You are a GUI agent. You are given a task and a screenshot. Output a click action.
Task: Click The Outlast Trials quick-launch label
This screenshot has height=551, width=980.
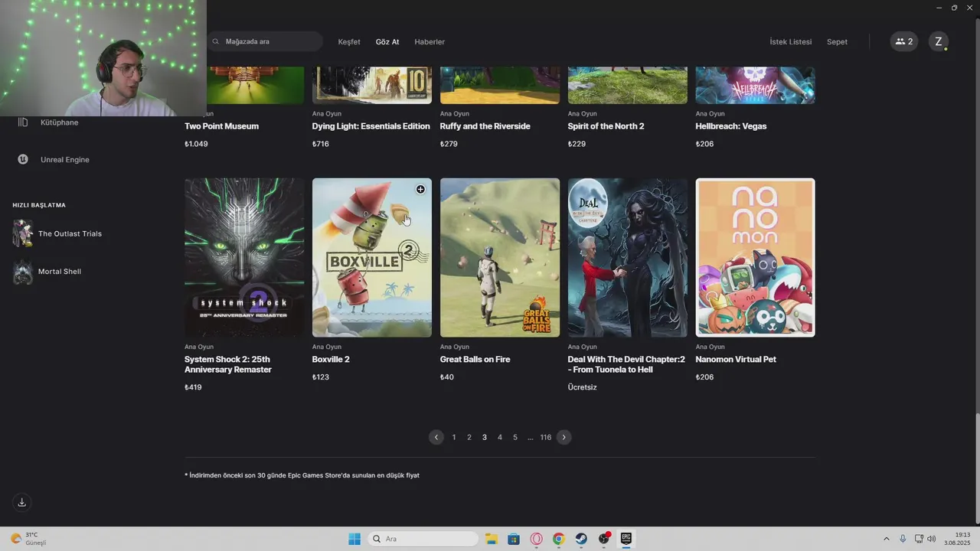point(70,233)
